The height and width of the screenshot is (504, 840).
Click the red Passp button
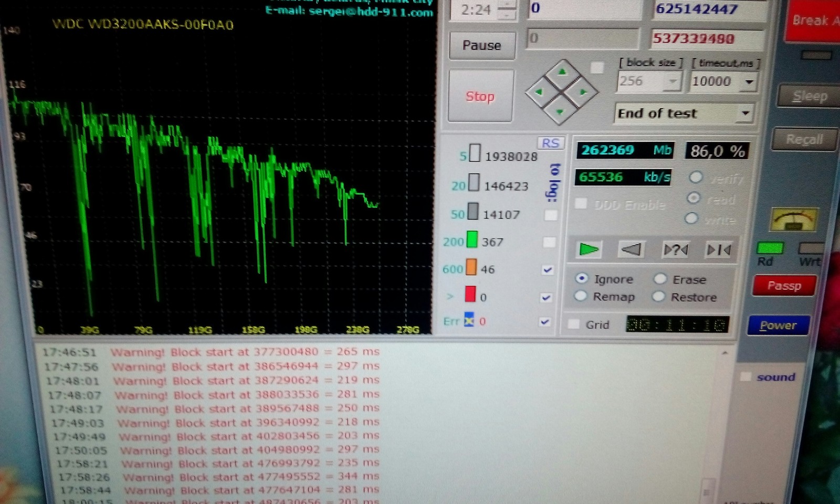[784, 286]
